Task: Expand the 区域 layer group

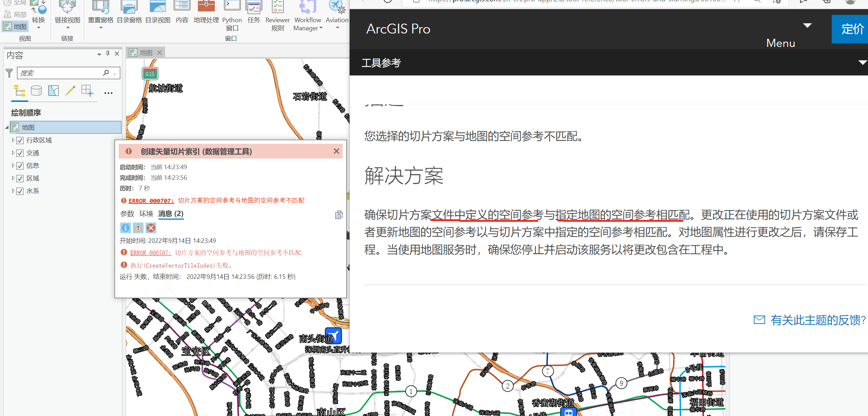Action: point(13,178)
